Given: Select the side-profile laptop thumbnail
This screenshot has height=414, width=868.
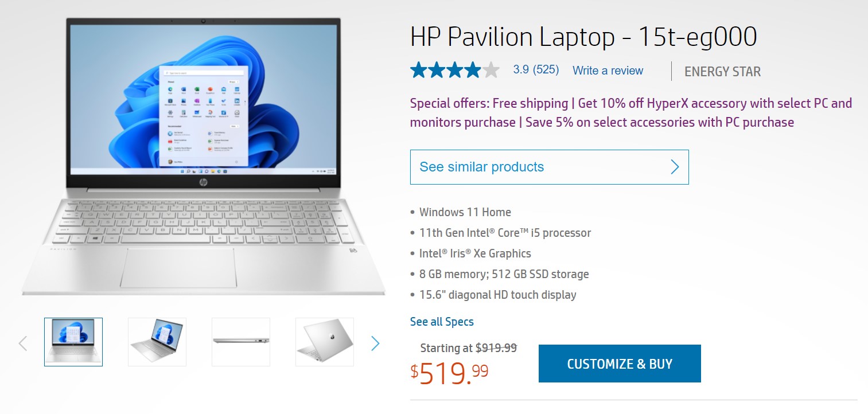Looking at the screenshot, I should [241, 342].
